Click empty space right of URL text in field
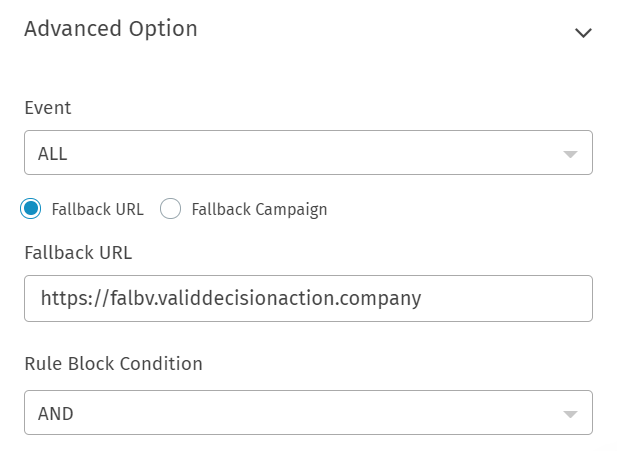This screenshot has width=617, height=451. [x=510, y=298]
